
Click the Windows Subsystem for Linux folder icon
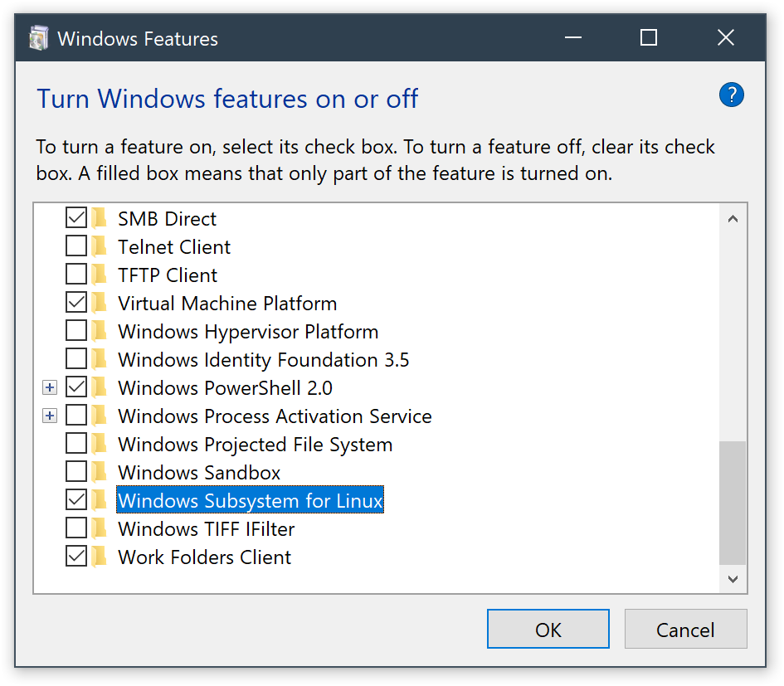click(x=100, y=500)
